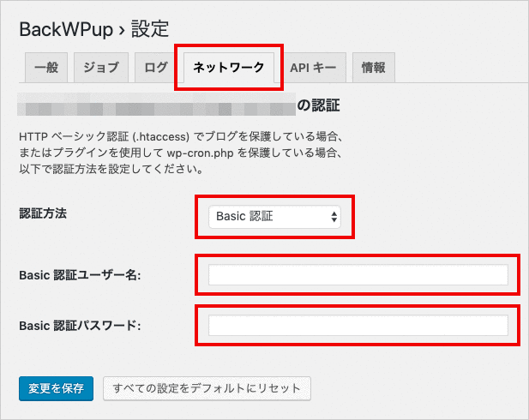
Task: Select the ログ tab
Action: click(x=155, y=68)
